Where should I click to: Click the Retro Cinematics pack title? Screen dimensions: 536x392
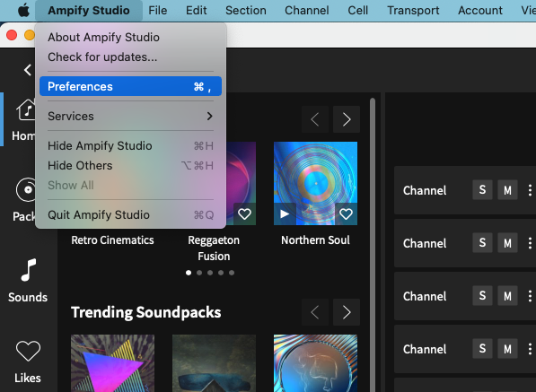112,240
